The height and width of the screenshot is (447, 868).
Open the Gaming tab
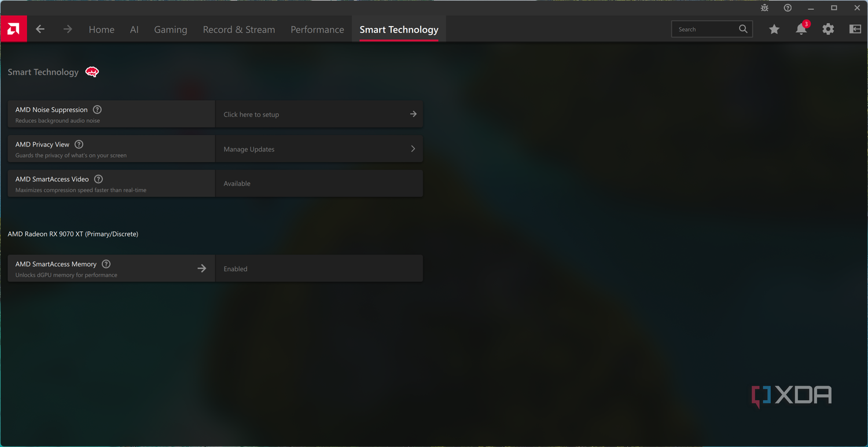pos(171,30)
